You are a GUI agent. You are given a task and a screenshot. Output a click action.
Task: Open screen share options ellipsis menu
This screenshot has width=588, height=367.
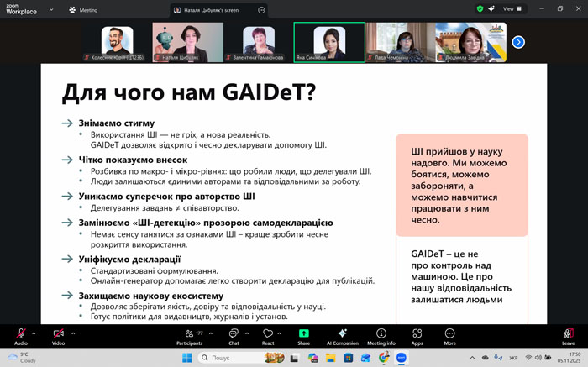point(261,10)
